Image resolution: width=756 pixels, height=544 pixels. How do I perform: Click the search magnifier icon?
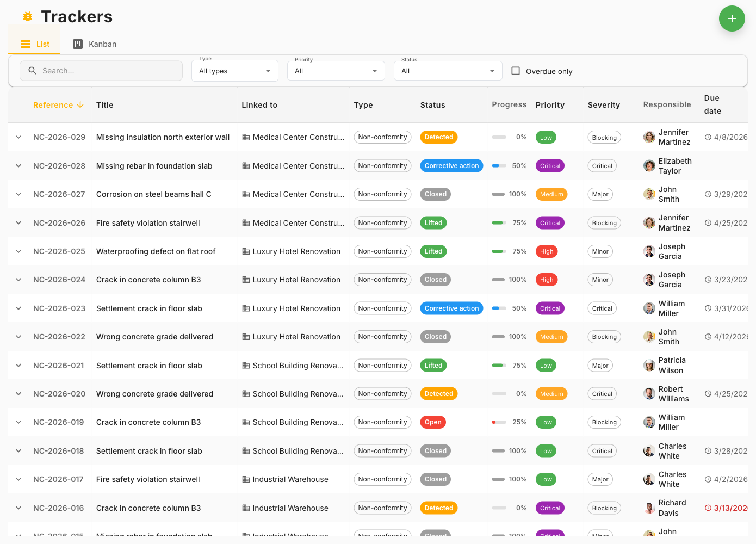tap(33, 71)
